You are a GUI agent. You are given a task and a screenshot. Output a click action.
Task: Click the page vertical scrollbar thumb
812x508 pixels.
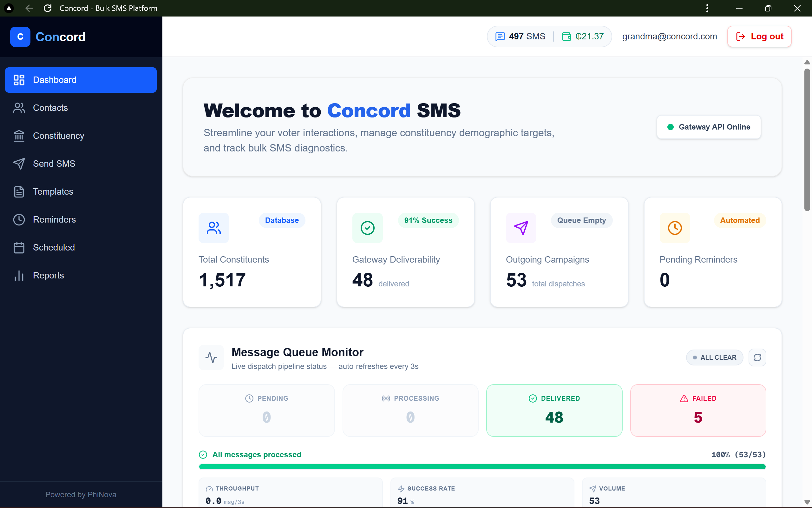(807, 140)
